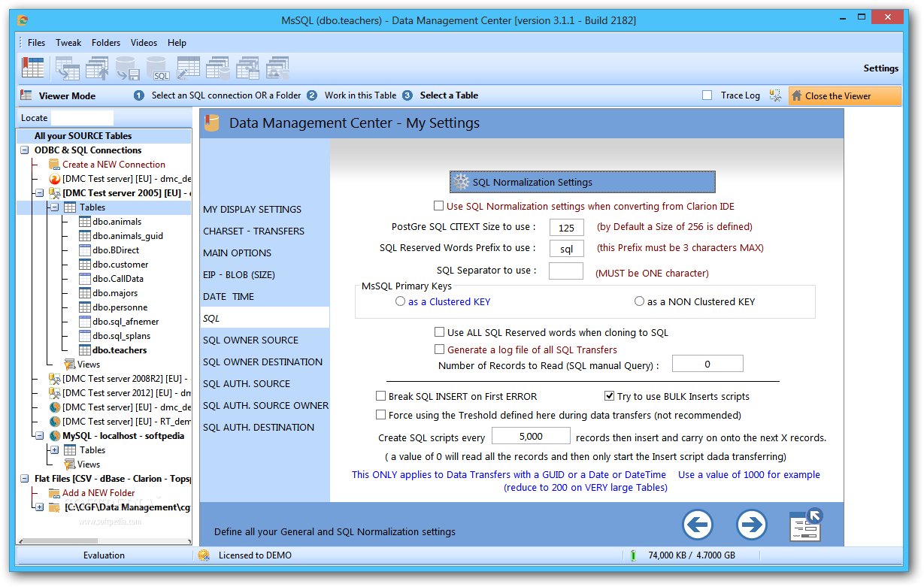Click the last toolbar icon with tables and pictures
Screen dimensions: 924x587
coord(278,68)
